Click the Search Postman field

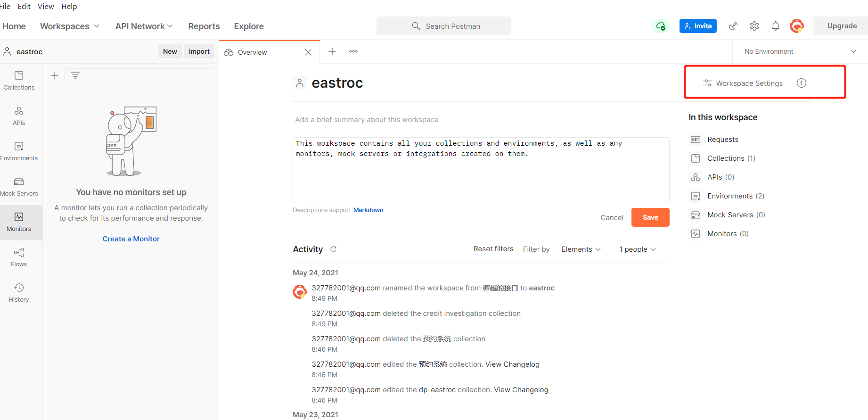(443, 26)
